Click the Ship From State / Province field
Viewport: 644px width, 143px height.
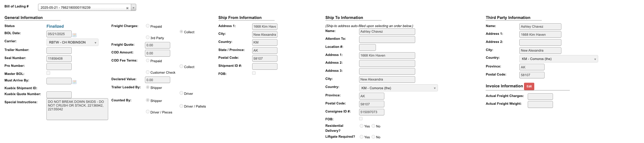[x=265, y=50]
